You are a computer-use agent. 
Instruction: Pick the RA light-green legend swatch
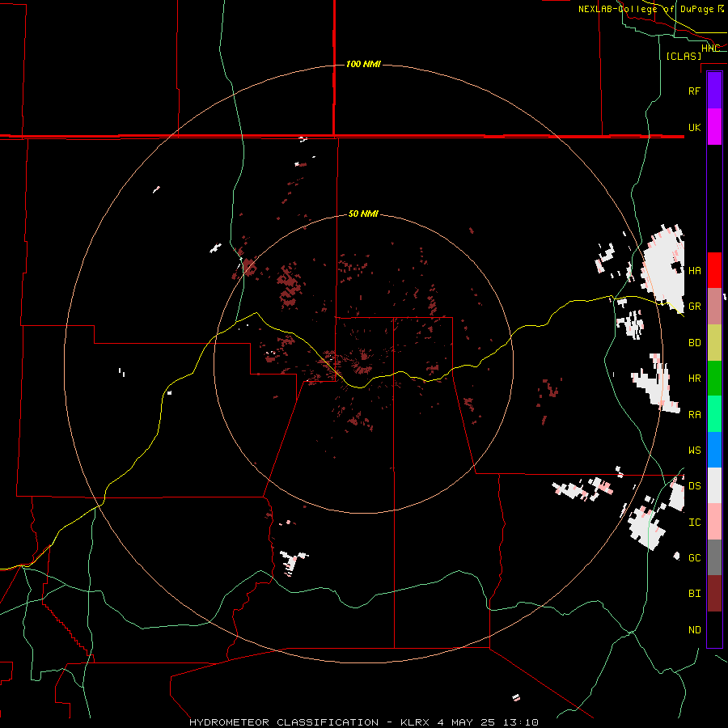coord(714,414)
